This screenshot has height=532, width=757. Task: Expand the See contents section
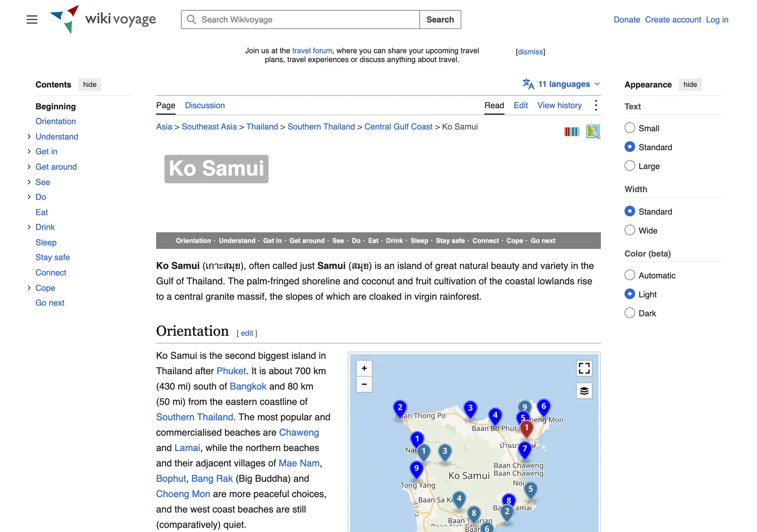29,182
